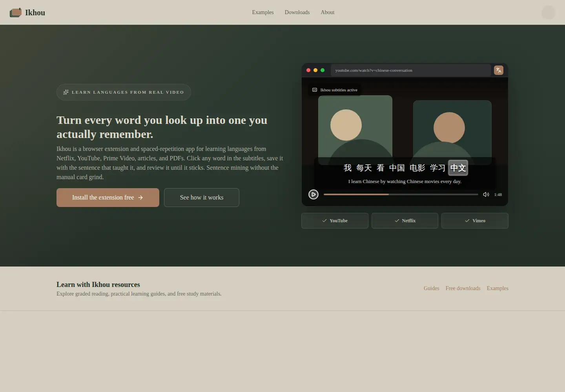Click the subtitle word 学习

pos(438,168)
